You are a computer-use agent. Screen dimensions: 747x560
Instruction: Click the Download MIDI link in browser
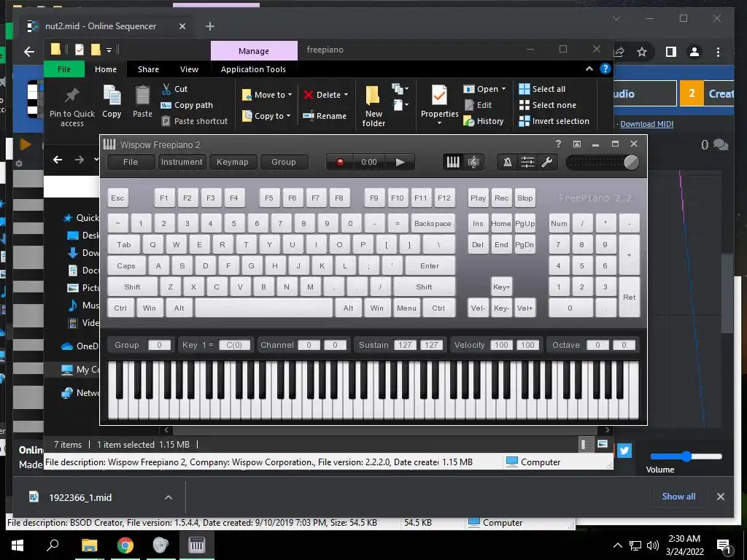point(646,124)
